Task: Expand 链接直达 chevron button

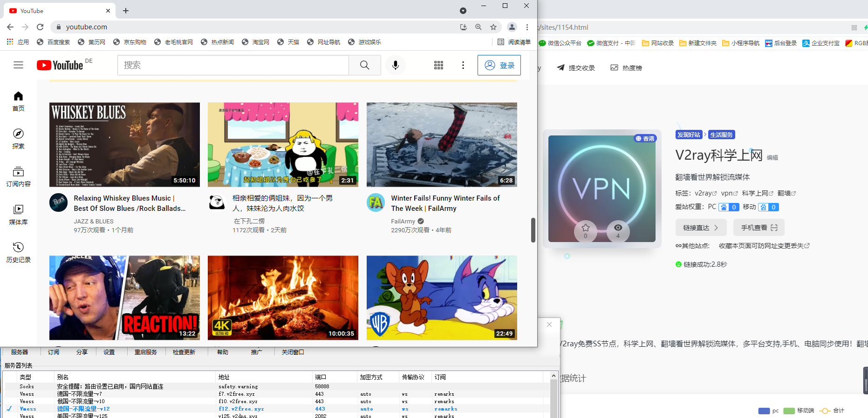Action: [x=701, y=228]
